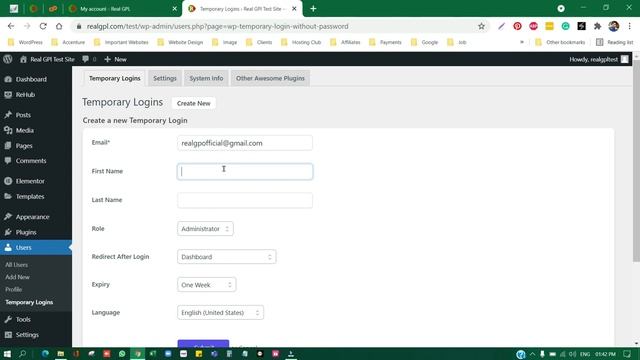Focus the First Name field
Screen dimensions: 640x360
[245, 172]
